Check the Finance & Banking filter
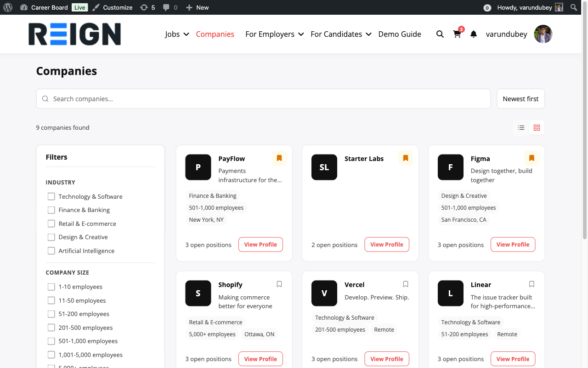 click(51, 210)
